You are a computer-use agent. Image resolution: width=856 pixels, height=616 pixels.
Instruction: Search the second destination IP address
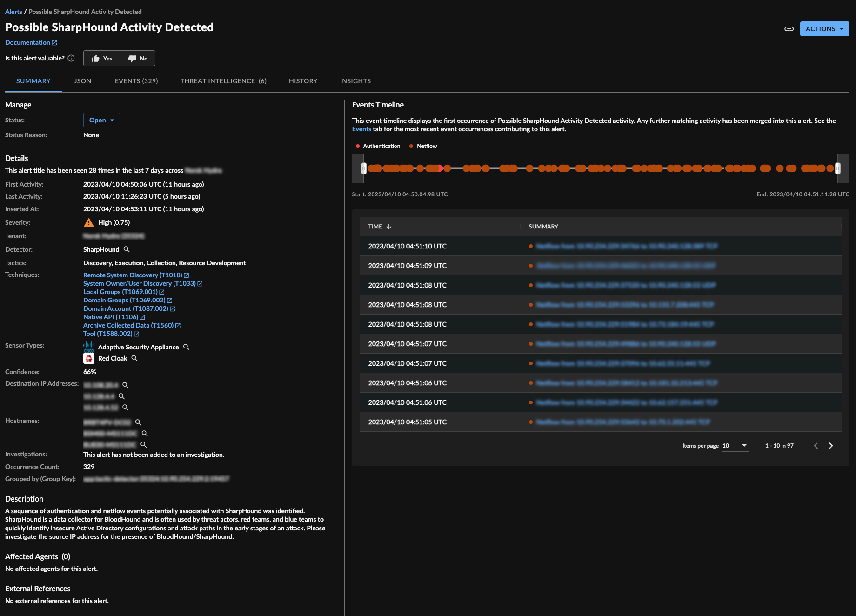click(x=122, y=396)
